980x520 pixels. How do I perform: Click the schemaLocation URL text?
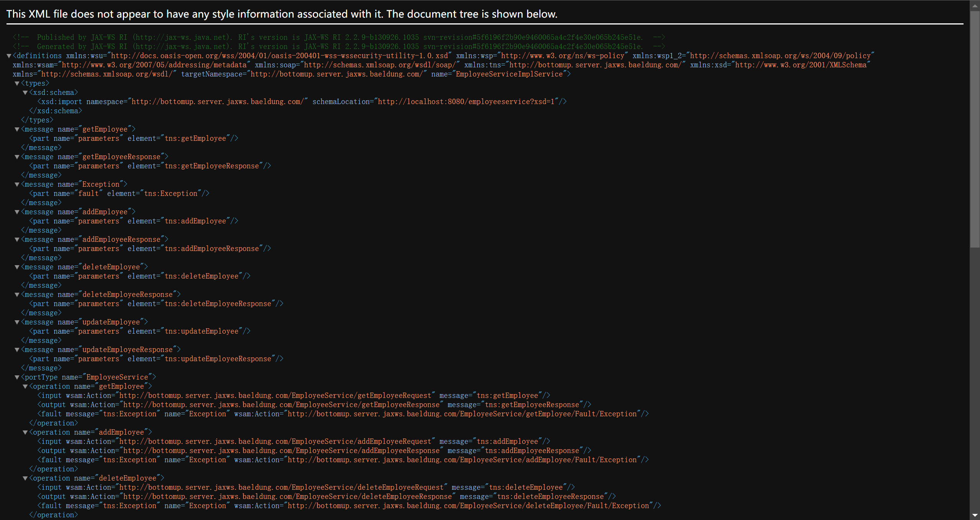466,102
